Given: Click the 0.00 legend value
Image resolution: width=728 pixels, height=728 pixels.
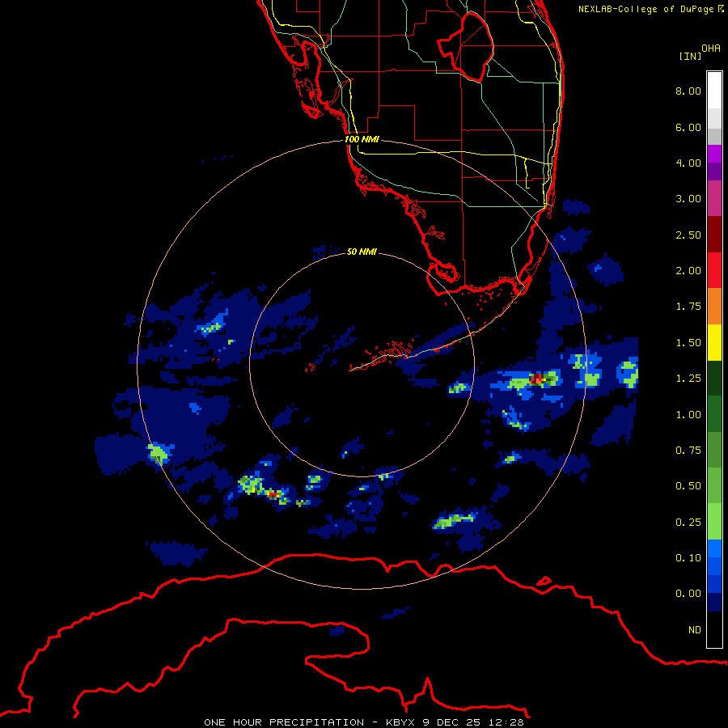Looking at the screenshot, I should (688, 594).
